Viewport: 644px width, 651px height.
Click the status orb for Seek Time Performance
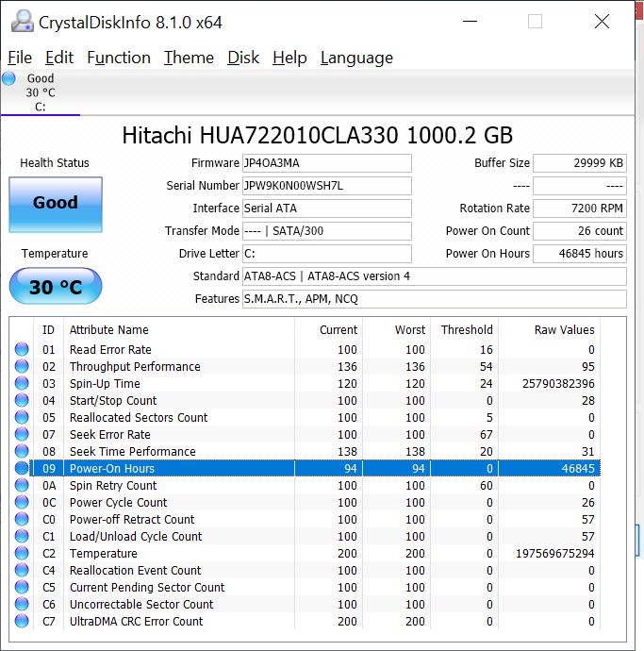[22, 451]
